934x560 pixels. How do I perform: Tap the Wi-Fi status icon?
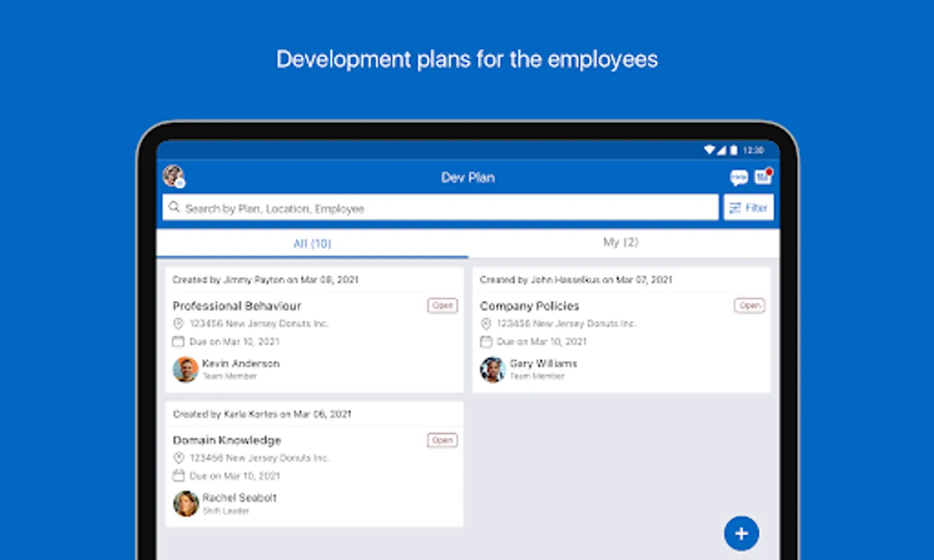coord(709,150)
